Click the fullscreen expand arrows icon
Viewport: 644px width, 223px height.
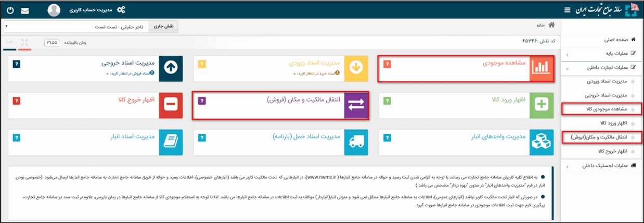click(24, 42)
